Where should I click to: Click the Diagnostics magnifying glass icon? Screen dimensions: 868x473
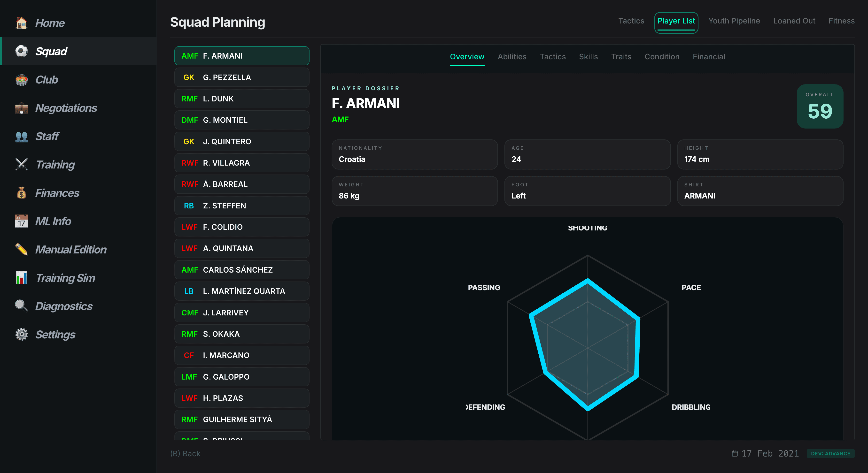pyautogui.click(x=22, y=306)
